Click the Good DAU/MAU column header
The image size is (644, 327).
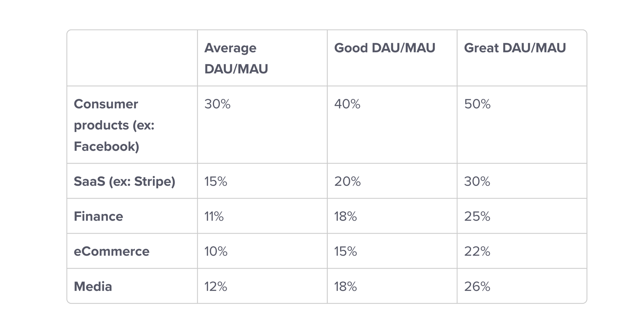point(384,48)
